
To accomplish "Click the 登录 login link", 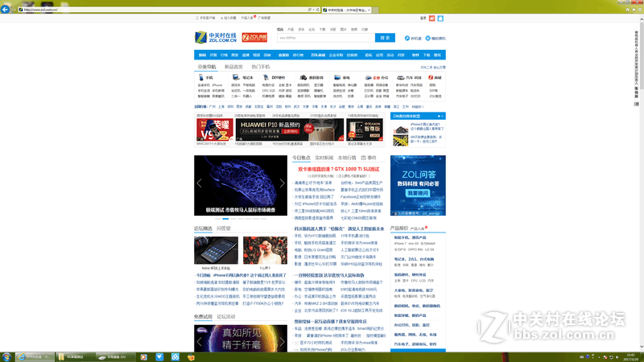I will coord(423,18).
